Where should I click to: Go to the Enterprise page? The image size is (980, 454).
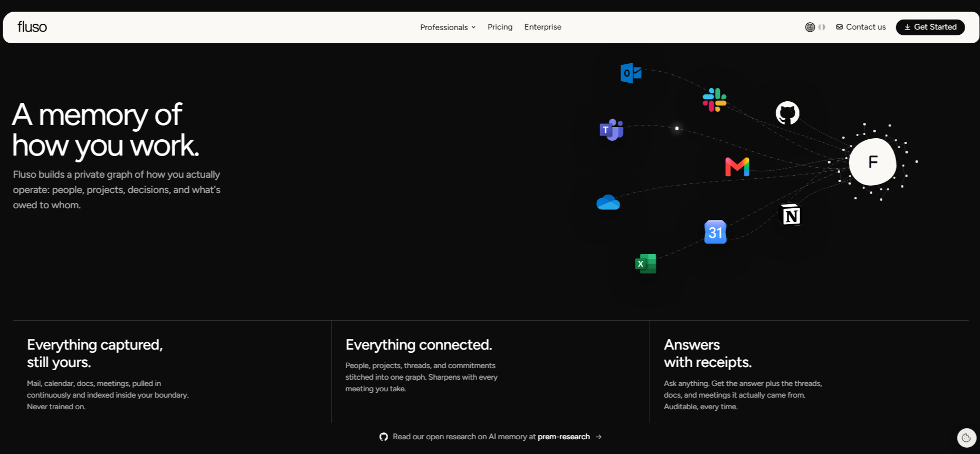pyautogui.click(x=543, y=27)
